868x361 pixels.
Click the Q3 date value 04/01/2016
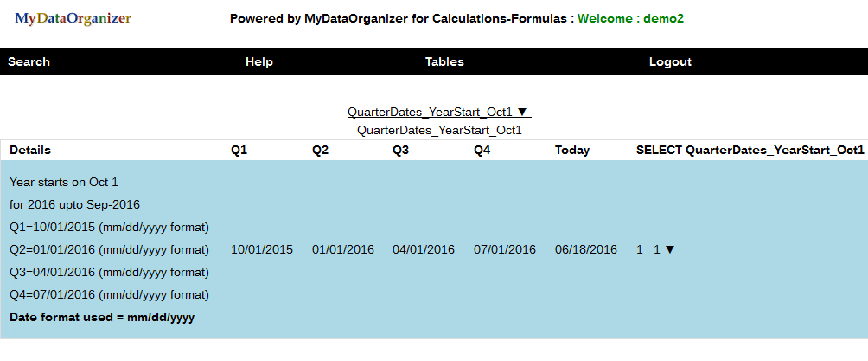424,249
